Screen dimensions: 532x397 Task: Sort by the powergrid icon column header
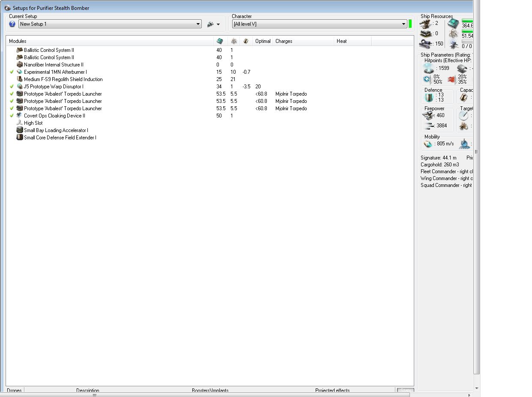coord(233,41)
